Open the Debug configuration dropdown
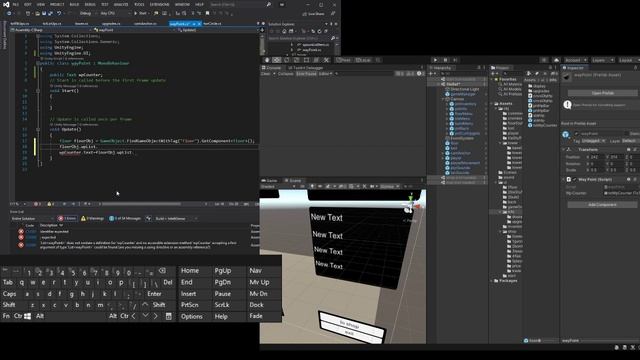This screenshot has width=640, height=360. pos(87,13)
